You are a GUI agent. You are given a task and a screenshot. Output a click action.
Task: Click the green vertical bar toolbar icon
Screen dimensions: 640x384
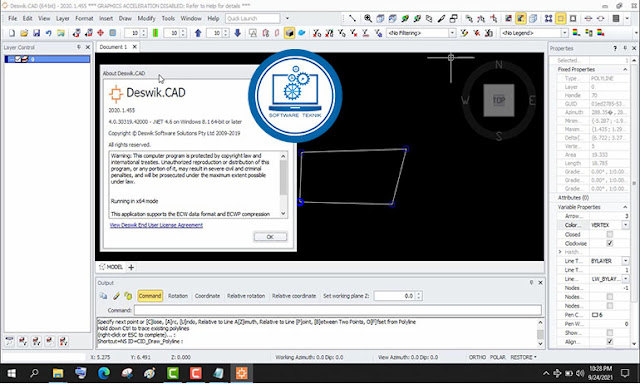pyautogui.click(x=155, y=33)
